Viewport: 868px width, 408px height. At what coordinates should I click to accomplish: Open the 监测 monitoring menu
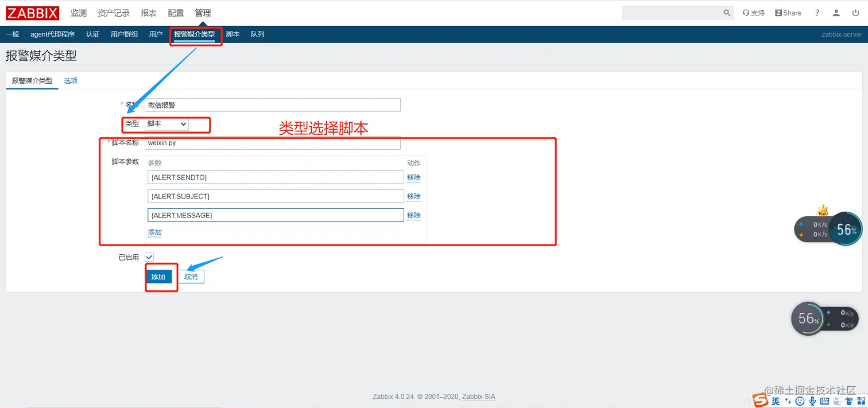pyautogui.click(x=79, y=13)
